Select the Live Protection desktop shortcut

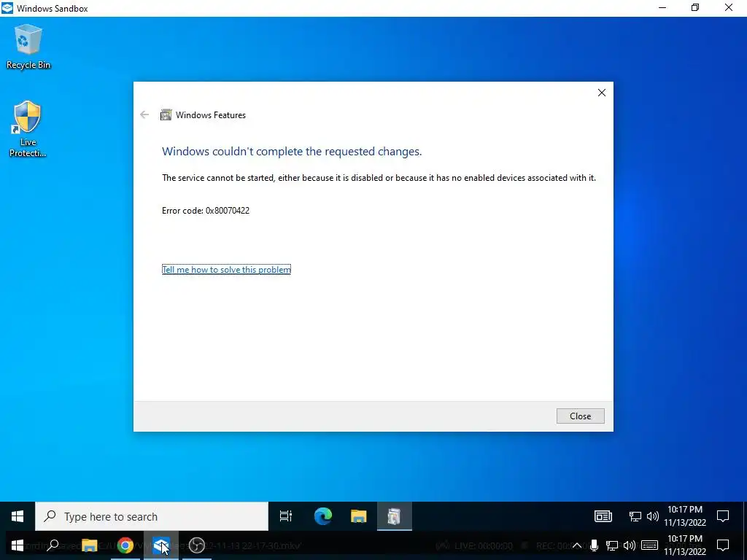pos(28,128)
